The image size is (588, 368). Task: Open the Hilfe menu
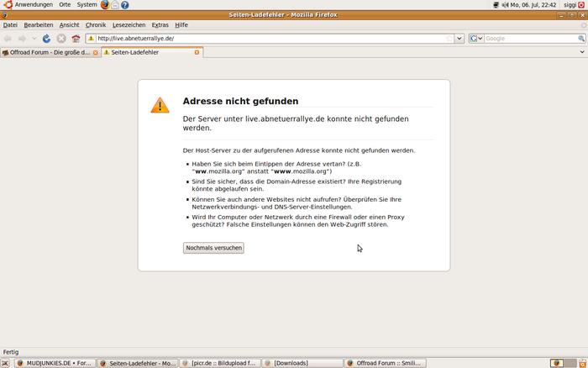181,24
